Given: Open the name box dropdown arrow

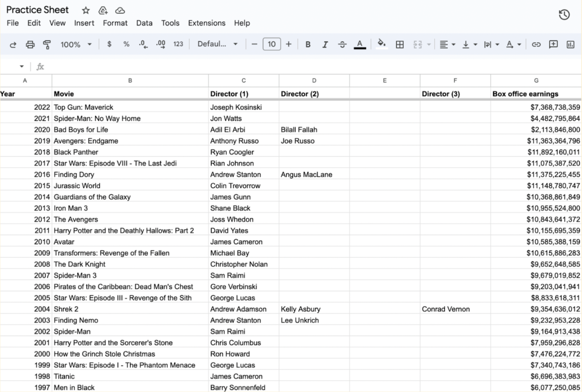Looking at the screenshot, I should (21, 66).
